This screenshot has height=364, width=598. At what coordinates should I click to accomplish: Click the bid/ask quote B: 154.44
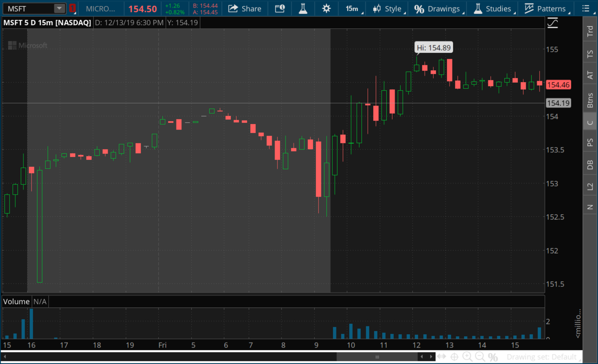click(205, 5)
